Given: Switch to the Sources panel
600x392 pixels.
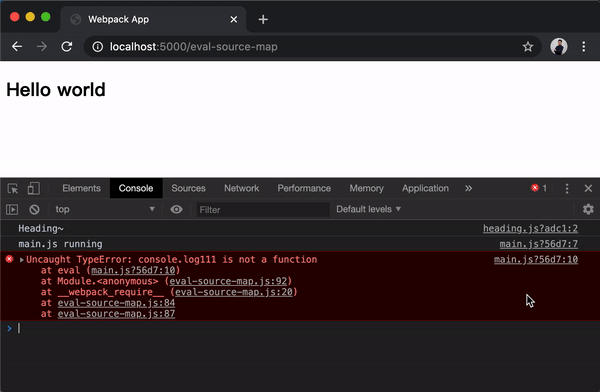Looking at the screenshot, I should [x=188, y=188].
